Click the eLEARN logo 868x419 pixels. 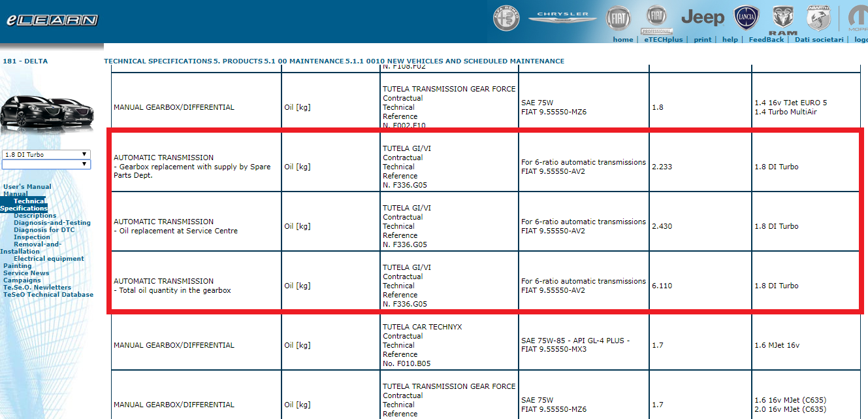click(52, 20)
